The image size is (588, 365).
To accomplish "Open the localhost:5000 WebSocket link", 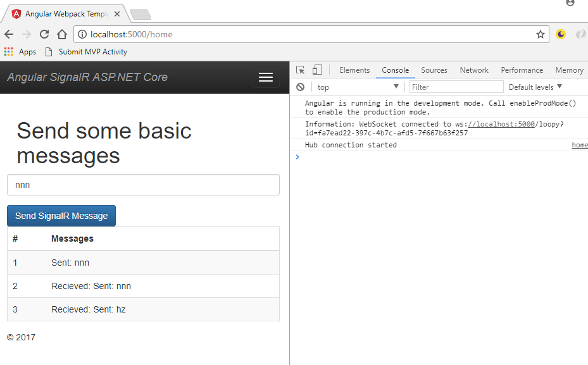I will tap(501, 125).
